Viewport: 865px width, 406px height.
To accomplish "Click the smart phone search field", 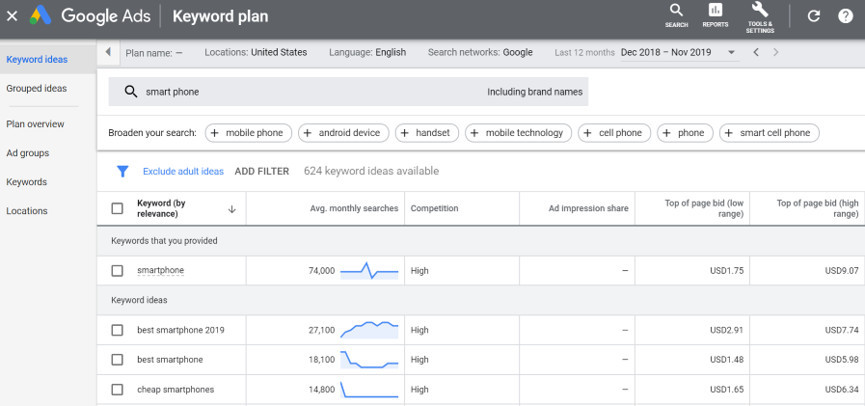I will 300,92.
